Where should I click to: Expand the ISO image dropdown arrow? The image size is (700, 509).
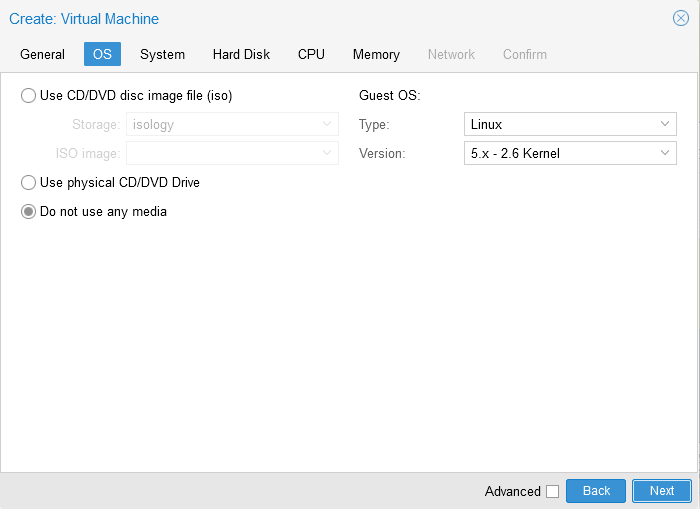click(x=328, y=153)
